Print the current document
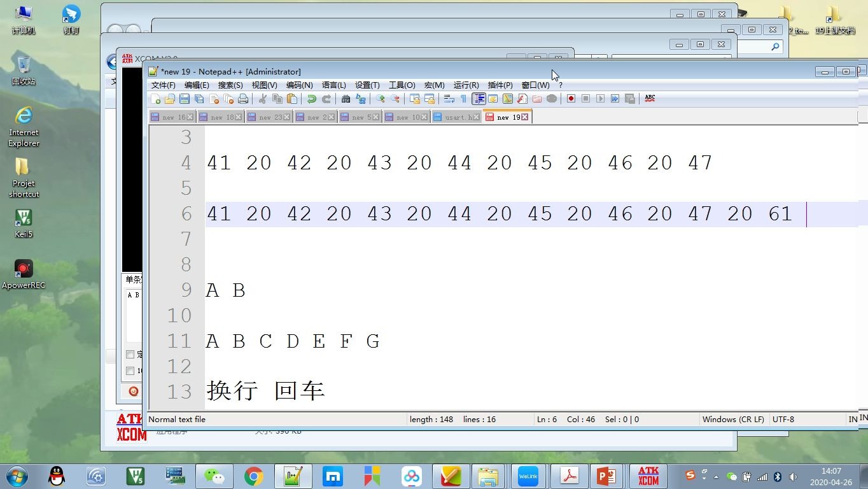Viewport: 868px width, 489px height. point(244,99)
